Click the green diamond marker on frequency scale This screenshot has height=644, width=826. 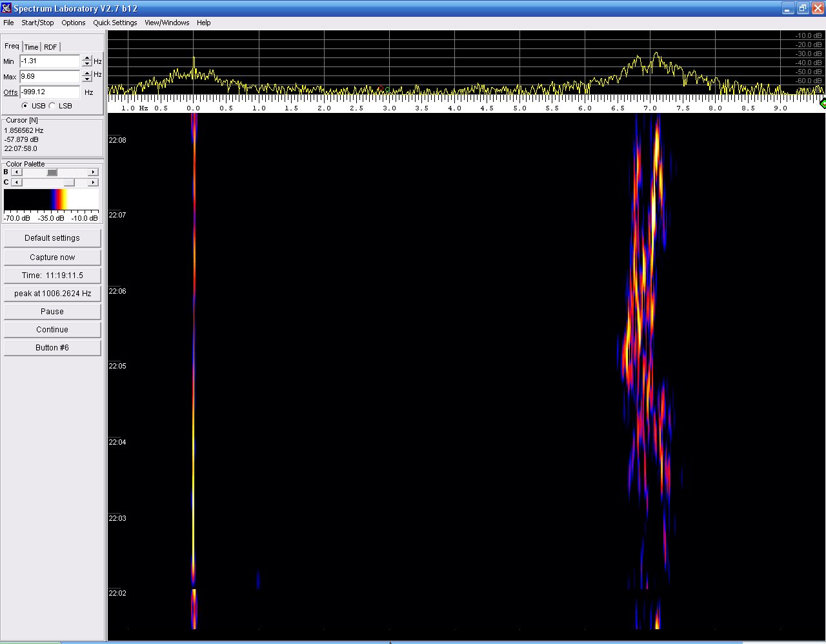[x=822, y=103]
